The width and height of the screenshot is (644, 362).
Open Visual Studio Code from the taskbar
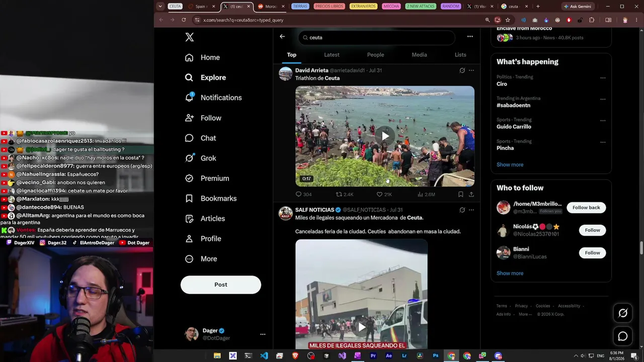[264, 356]
